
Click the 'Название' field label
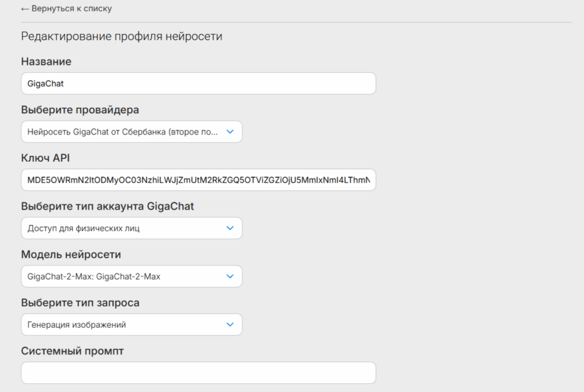pyautogui.click(x=46, y=62)
